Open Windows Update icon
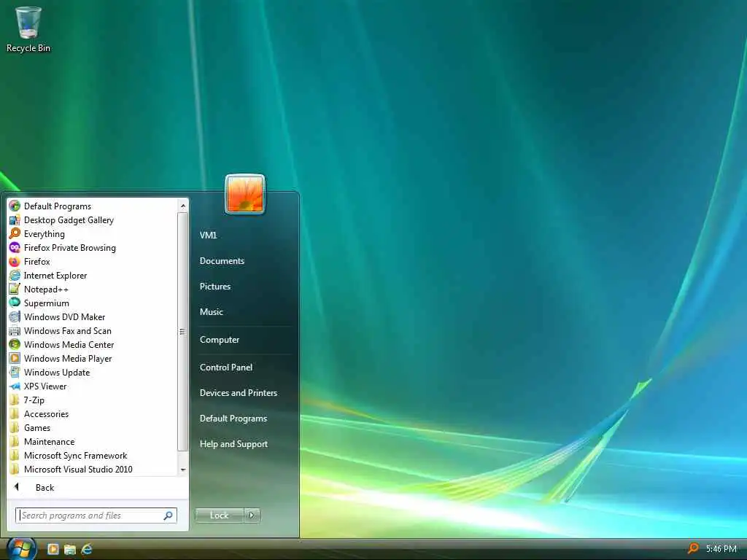This screenshot has width=747, height=560. [15, 372]
